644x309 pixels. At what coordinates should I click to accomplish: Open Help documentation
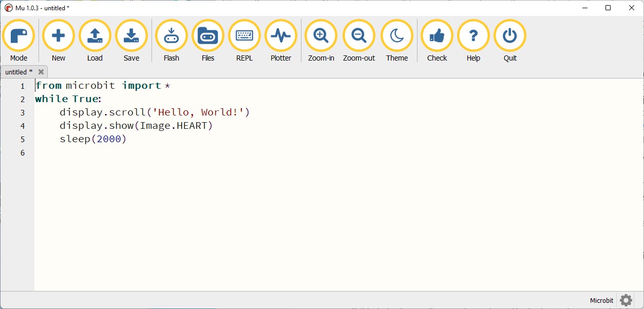pos(473,41)
